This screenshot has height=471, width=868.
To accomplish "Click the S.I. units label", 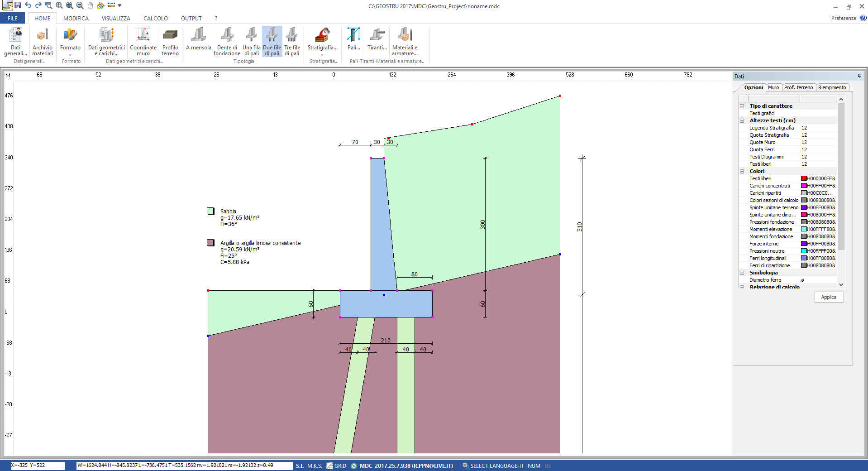I will pyautogui.click(x=300, y=466).
